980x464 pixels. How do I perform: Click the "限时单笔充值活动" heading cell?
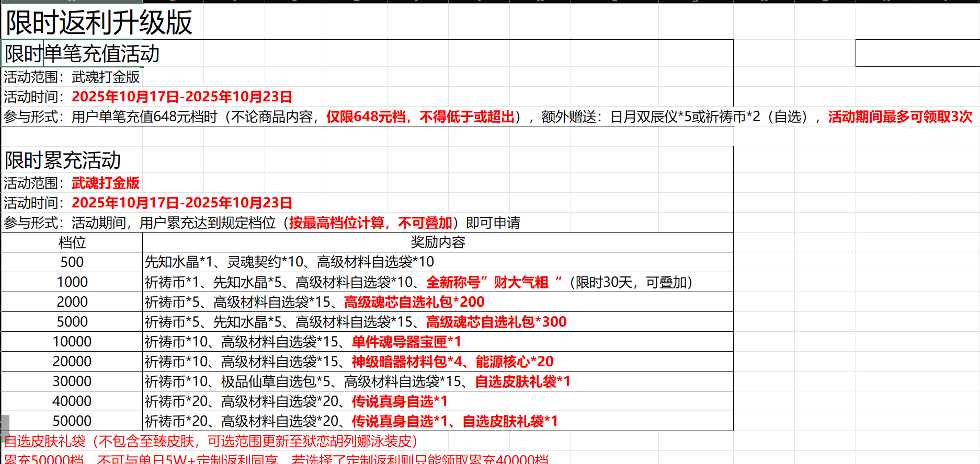coord(82,54)
